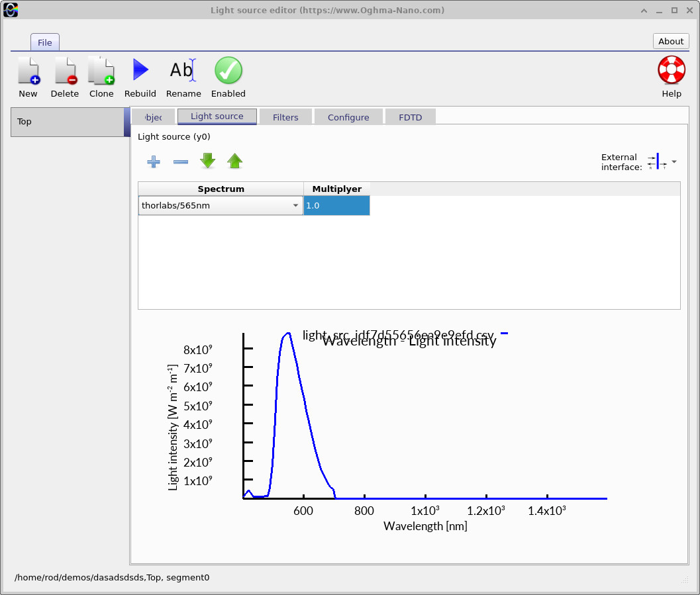Screen dimensions: 700x595
Task: Minimize the Light source editor window
Action: click(x=659, y=11)
